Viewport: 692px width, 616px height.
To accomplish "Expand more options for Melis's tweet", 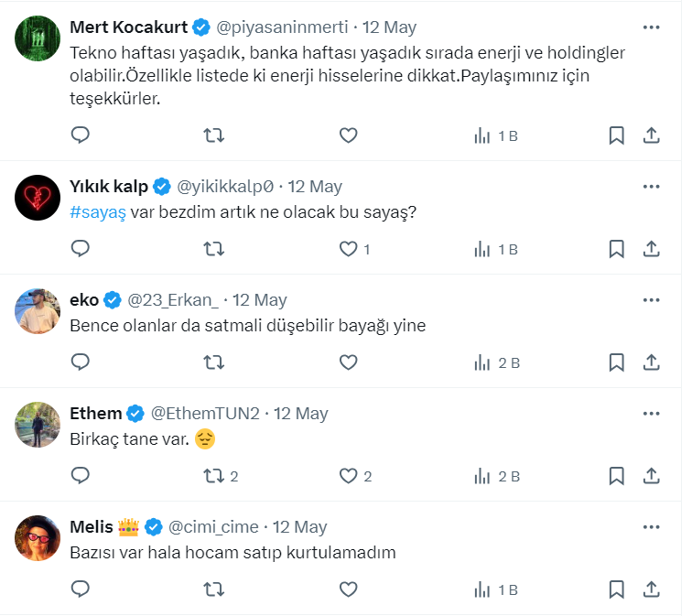I will tap(651, 527).
